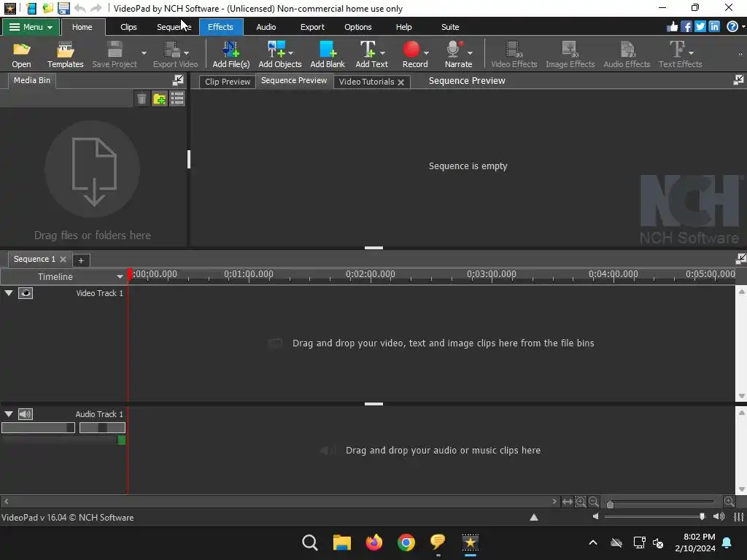Create a new folder in Media Bin
The image size is (747, 560).
(x=160, y=98)
